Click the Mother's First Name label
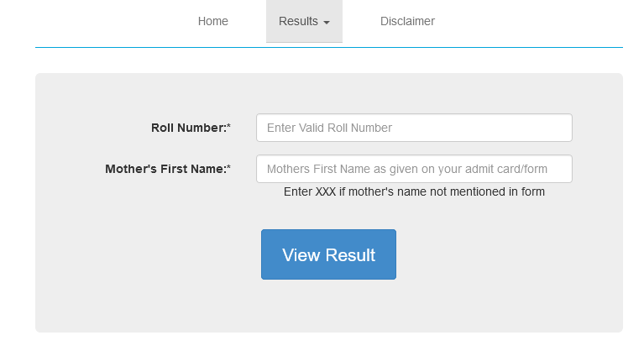 [166, 169]
